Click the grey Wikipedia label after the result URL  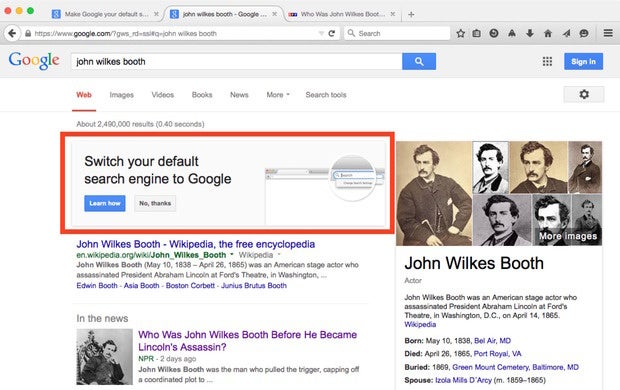[256, 255]
